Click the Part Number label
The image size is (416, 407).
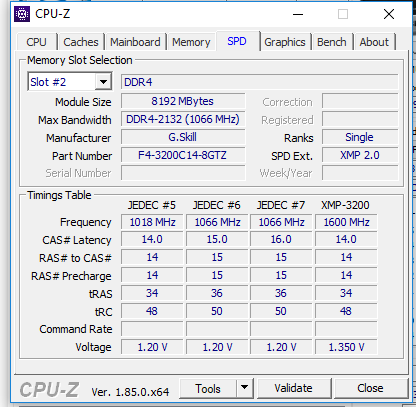click(82, 156)
